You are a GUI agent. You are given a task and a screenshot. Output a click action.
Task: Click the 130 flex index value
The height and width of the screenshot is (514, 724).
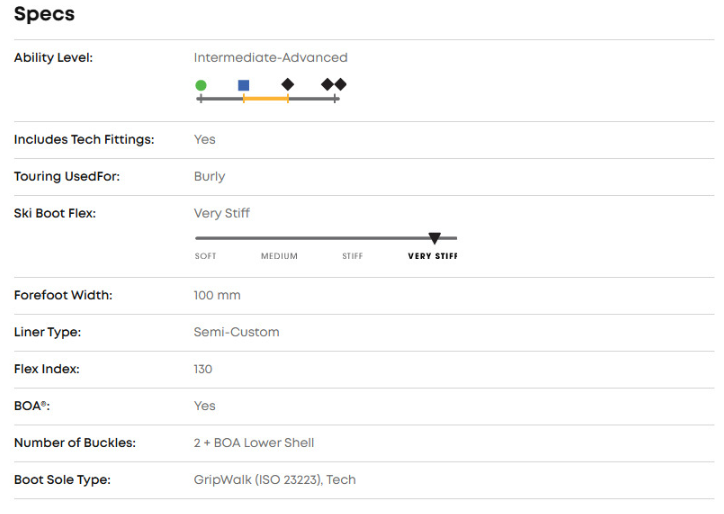203,369
